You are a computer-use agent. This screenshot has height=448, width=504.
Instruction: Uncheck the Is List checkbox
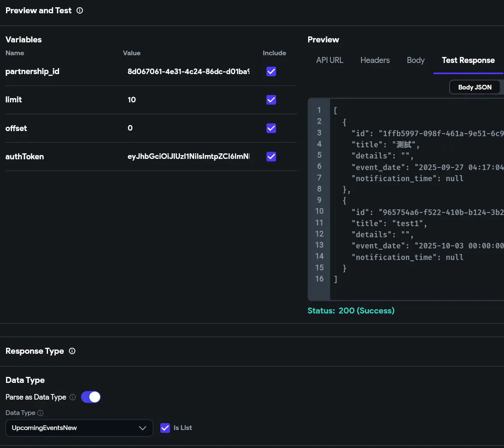click(x=165, y=428)
